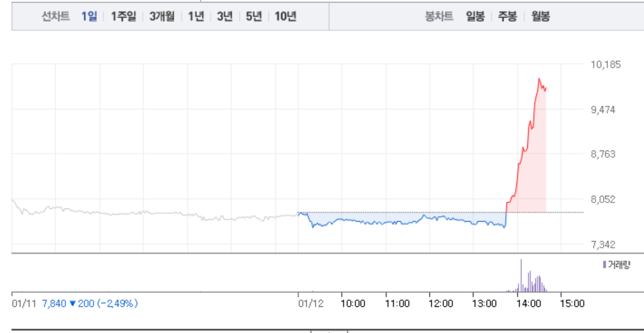
Task: Click the 12:00 time axis label
Action: pyautogui.click(x=441, y=304)
